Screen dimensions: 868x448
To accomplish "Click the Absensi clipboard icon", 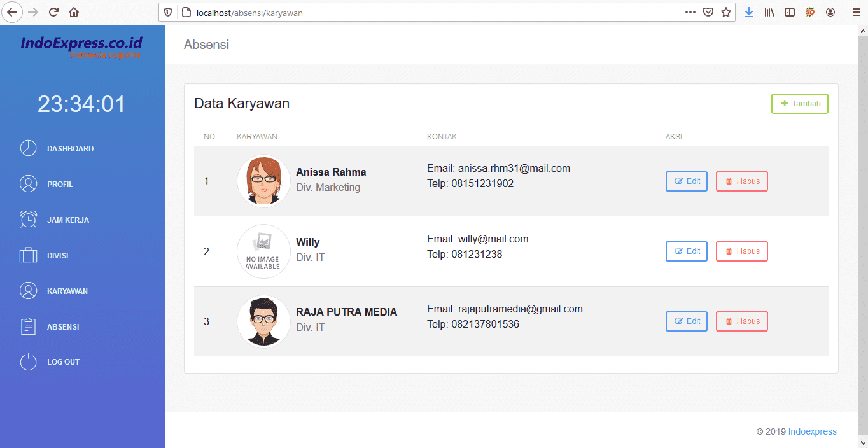I will [28, 326].
